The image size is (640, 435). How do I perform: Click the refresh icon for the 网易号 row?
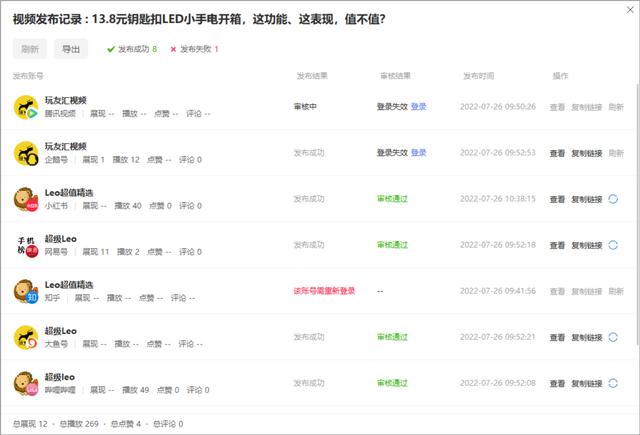point(613,245)
